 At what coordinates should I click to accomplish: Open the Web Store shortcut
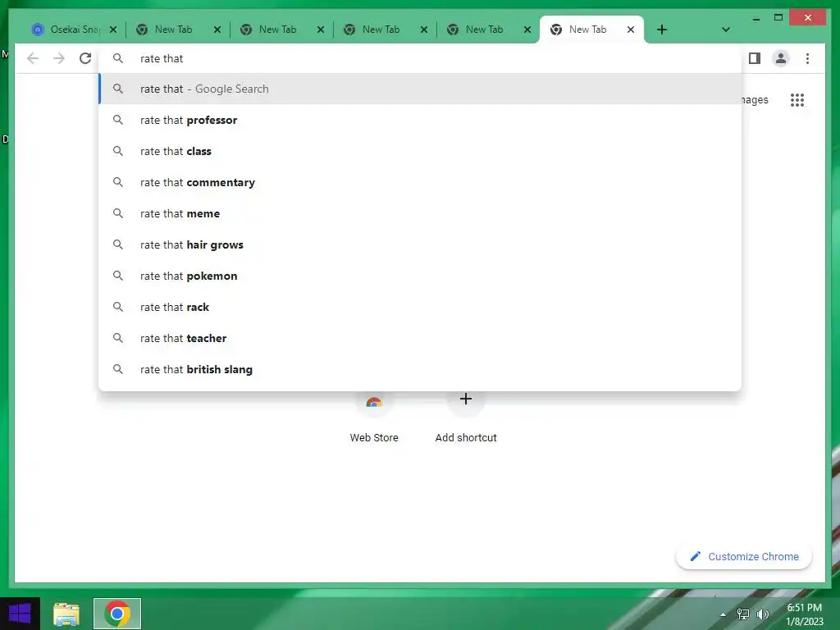[374, 418]
